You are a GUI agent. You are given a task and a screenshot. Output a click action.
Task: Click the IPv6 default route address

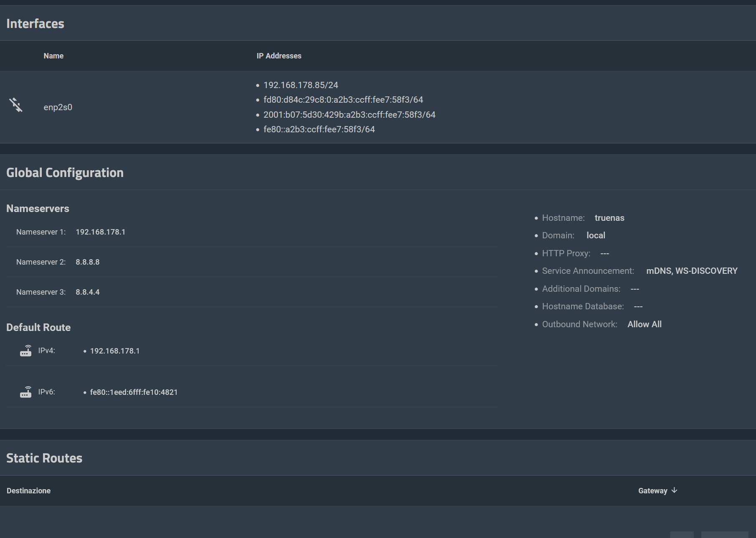134,392
